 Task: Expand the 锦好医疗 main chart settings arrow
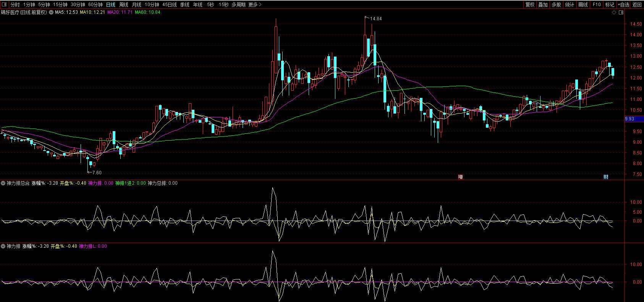(x=51, y=12)
